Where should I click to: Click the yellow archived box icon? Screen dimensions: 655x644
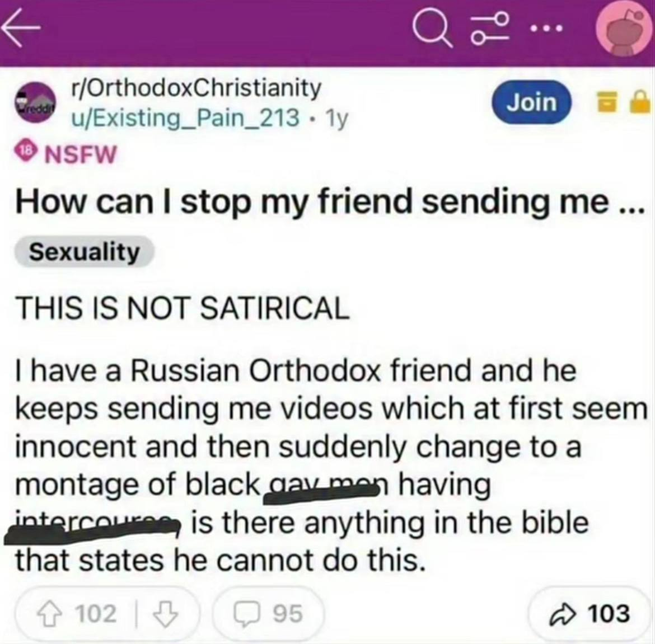(x=607, y=103)
